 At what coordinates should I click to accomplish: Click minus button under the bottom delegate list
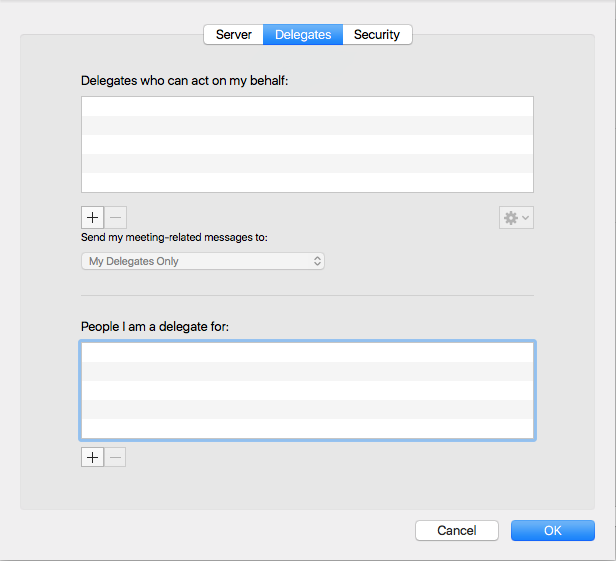tap(116, 457)
